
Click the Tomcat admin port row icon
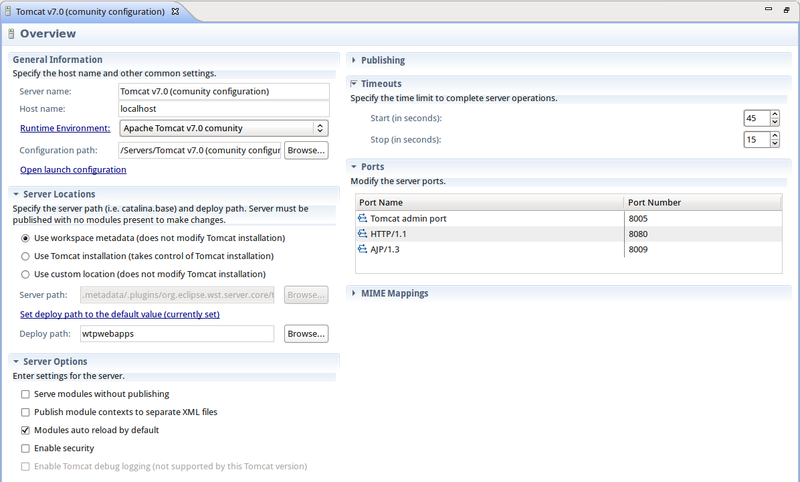[362, 218]
